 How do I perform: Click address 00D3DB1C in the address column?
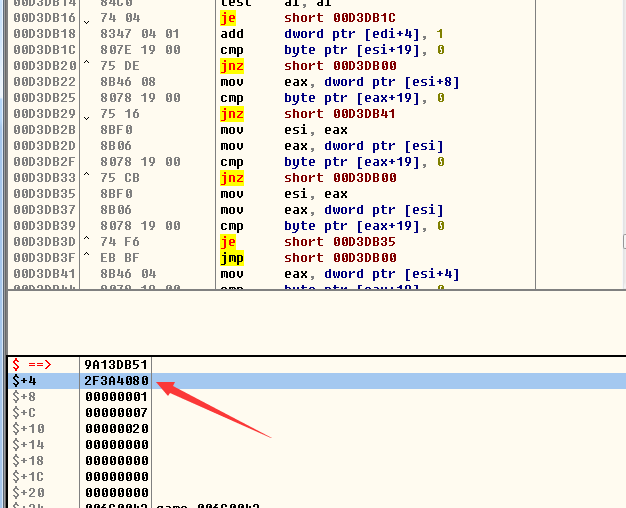click(44, 50)
